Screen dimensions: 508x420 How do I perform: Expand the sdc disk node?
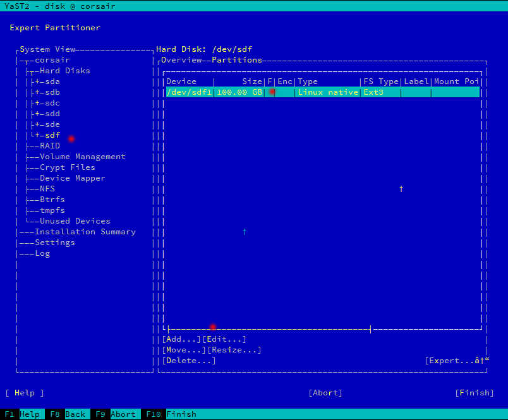point(37,103)
